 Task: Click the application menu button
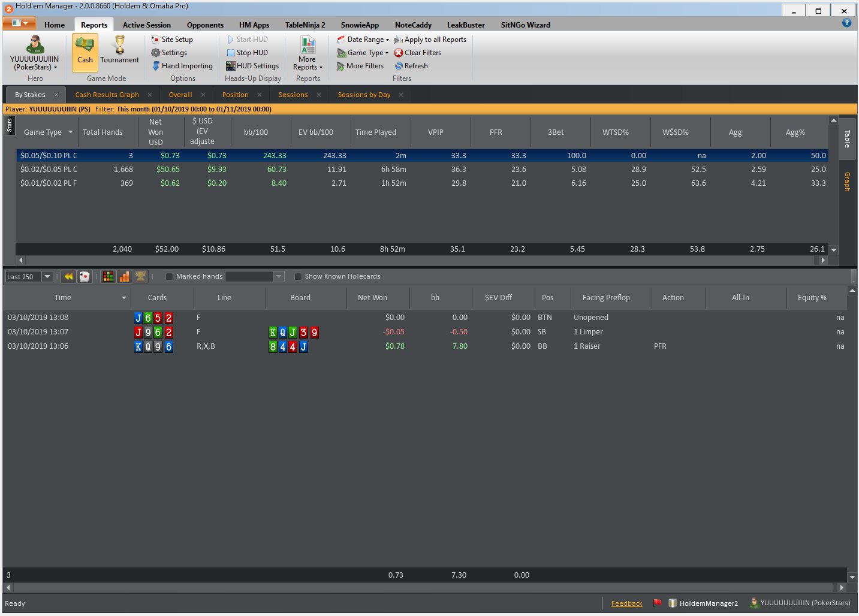click(x=20, y=23)
